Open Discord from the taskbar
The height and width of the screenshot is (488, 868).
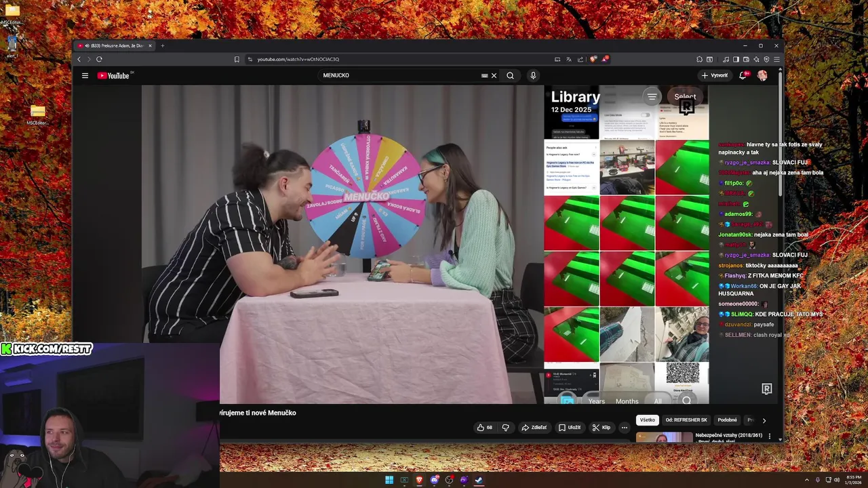pos(434,480)
